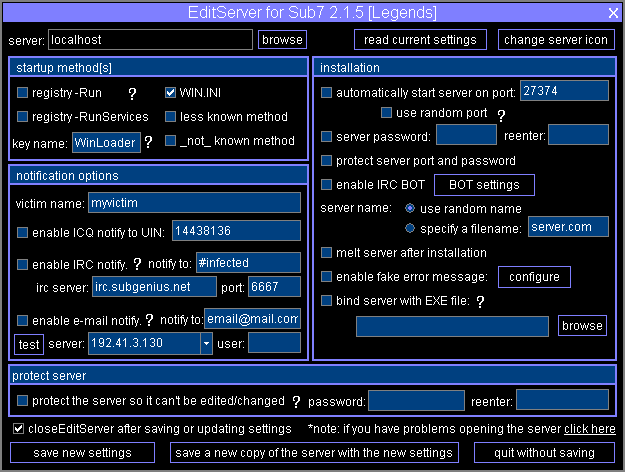Expand the mail server 192.41.3.130 dropdown
This screenshot has width=625, height=472.
pyautogui.click(x=206, y=344)
